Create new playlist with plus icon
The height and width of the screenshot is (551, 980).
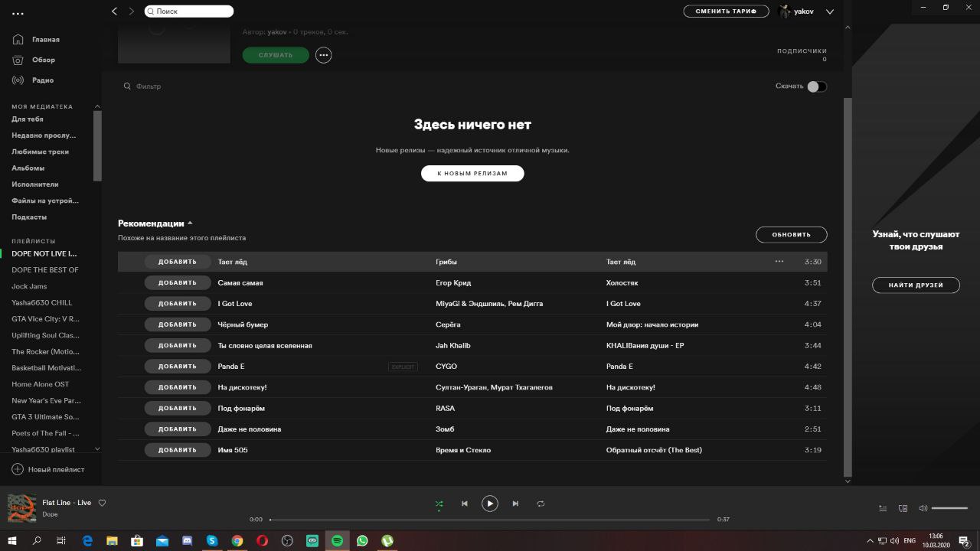click(x=18, y=469)
